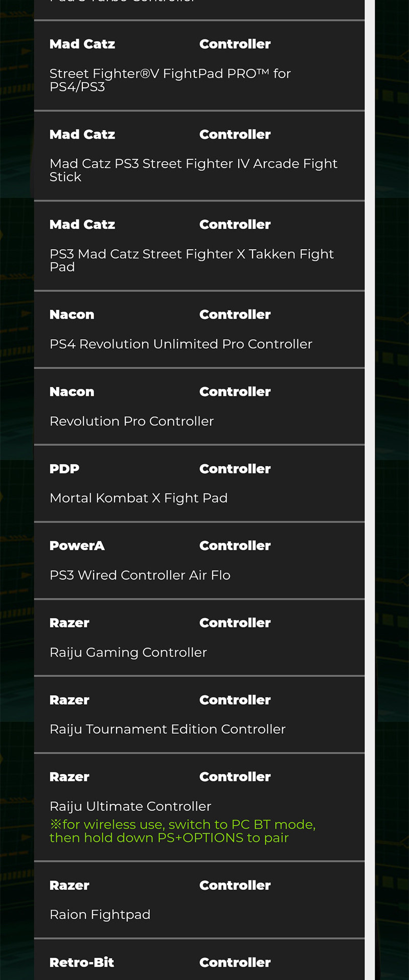The height and width of the screenshot is (980, 409).
Task: Click Controller label in the Retro-Bit row
Action: point(235,963)
